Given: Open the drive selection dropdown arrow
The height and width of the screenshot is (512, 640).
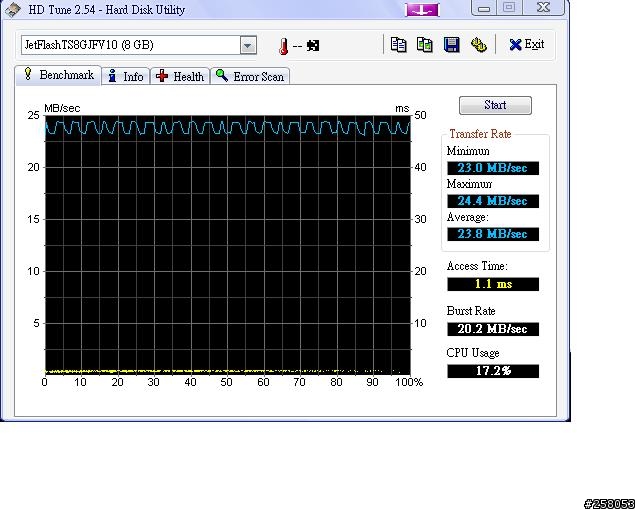Looking at the screenshot, I should click(247, 45).
